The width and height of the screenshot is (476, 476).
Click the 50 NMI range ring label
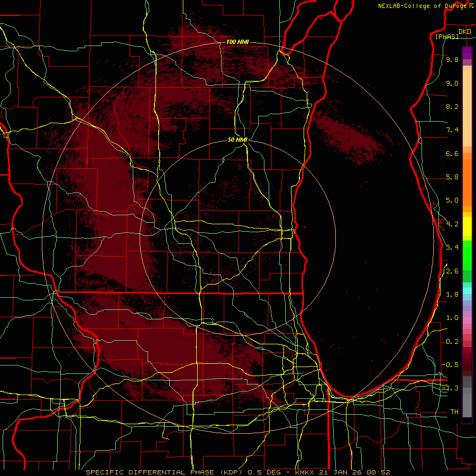coord(237,140)
